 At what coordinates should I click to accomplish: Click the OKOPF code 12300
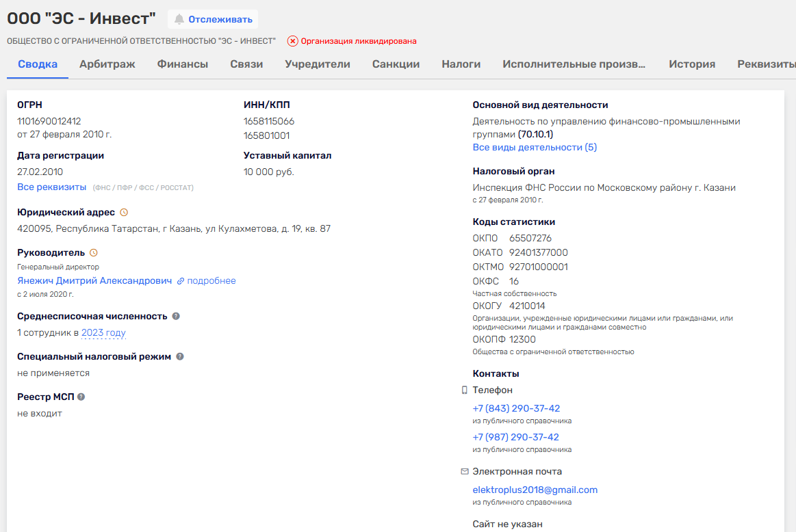point(522,339)
